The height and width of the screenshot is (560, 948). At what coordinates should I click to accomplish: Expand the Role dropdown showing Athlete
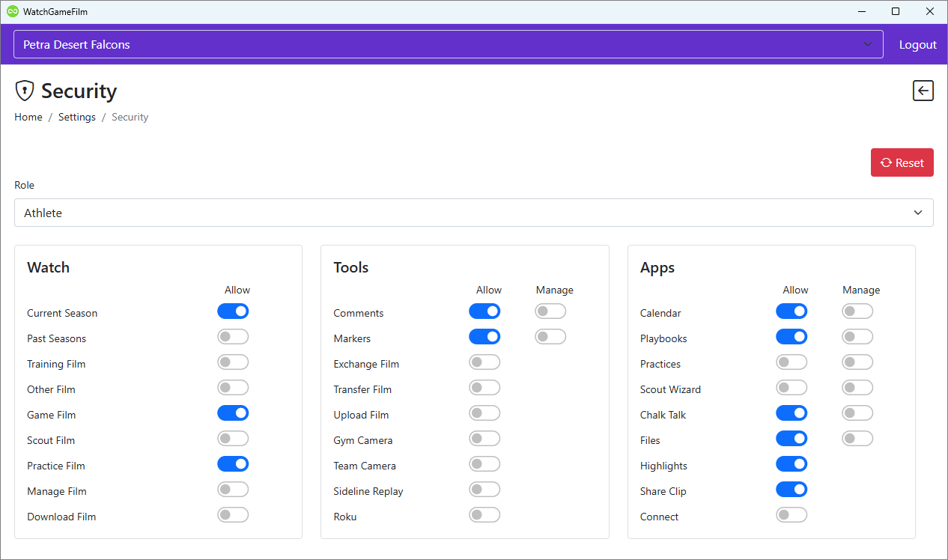[473, 213]
